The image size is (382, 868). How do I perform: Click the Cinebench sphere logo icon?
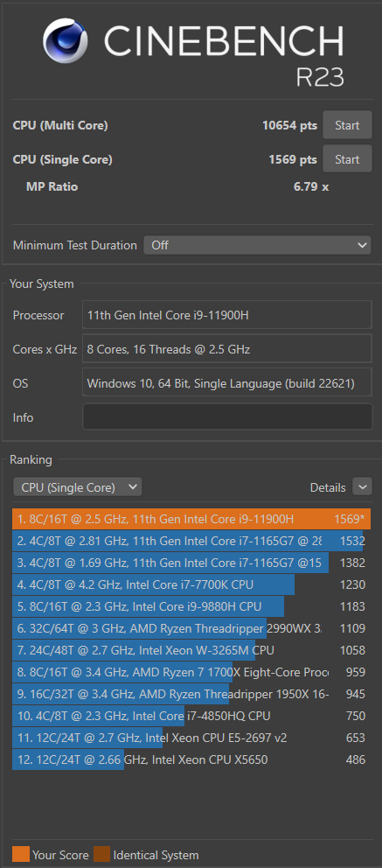[66, 40]
